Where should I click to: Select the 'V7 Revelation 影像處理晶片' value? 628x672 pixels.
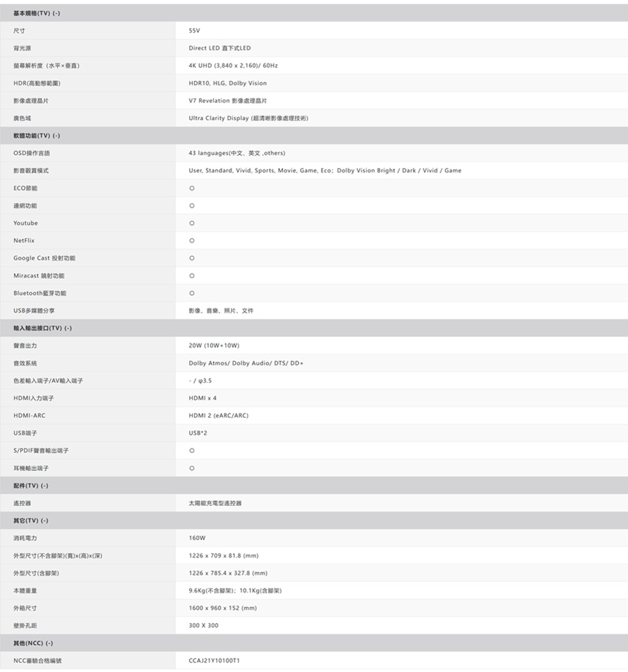[227, 100]
